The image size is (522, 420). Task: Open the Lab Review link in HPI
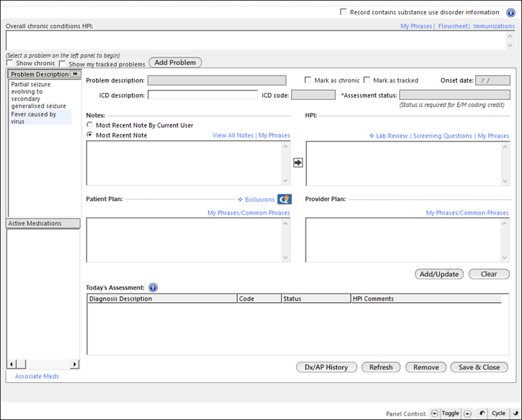pyautogui.click(x=391, y=136)
